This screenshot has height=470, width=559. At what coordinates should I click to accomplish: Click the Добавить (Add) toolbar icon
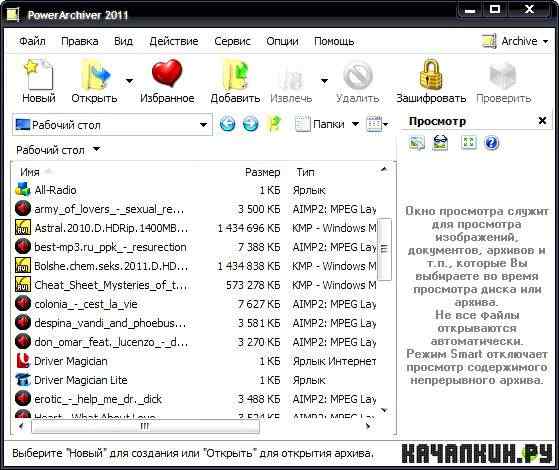coord(235,75)
